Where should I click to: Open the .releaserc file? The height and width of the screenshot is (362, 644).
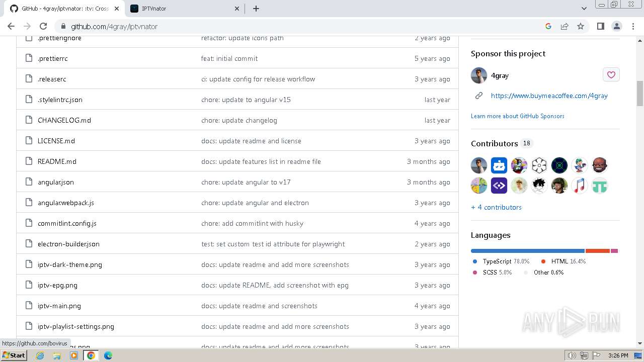(x=52, y=79)
